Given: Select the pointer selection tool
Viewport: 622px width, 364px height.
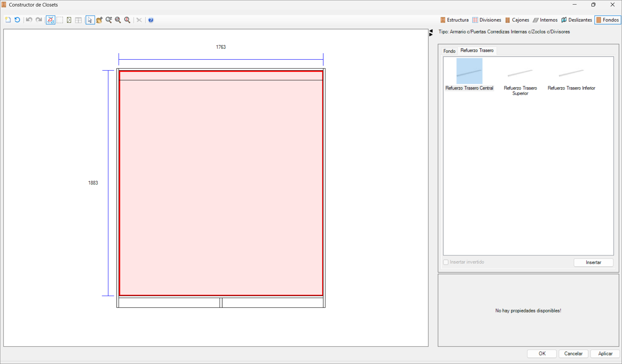Looking at the screenshot, I should click(90, 20).
